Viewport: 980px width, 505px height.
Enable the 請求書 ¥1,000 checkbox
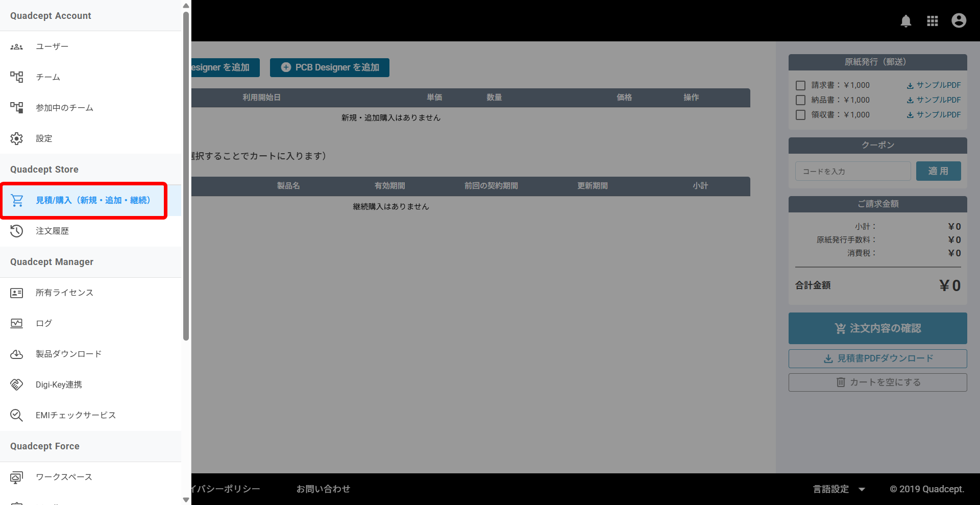click(x=800, y=85)
